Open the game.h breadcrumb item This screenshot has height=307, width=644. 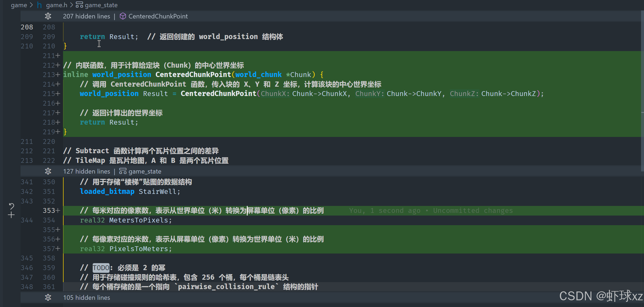click(x=57, y=5)
